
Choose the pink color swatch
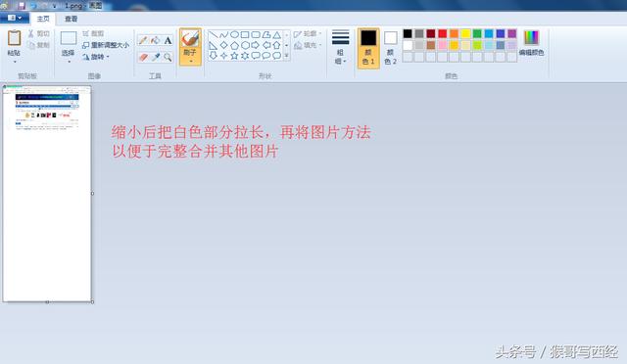point(442,45)
